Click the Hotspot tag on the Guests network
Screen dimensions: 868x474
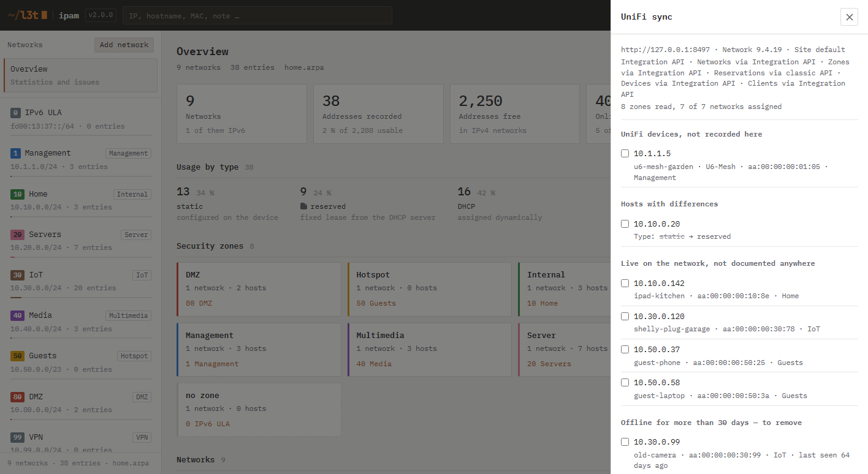pyautogui.click(x=134, y=356)
